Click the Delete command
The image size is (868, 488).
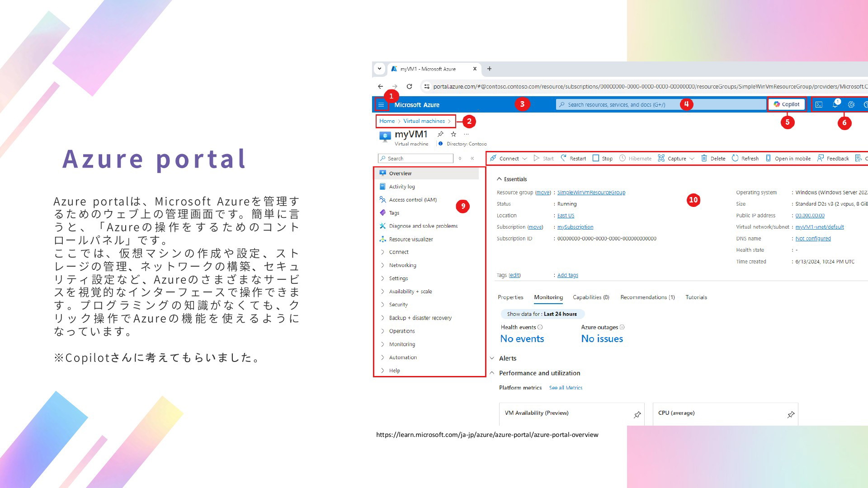[713, 159]
